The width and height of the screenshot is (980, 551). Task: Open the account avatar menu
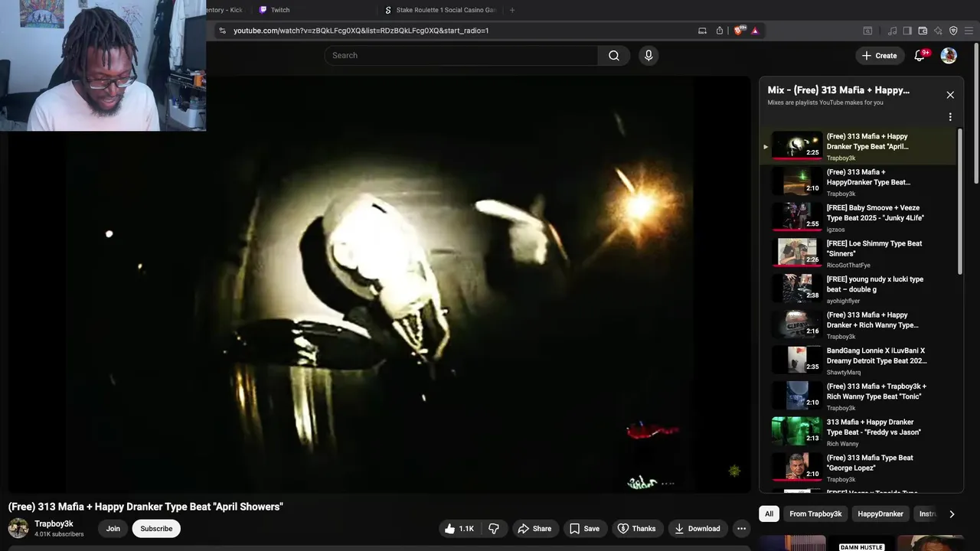(x=949, y=55)
